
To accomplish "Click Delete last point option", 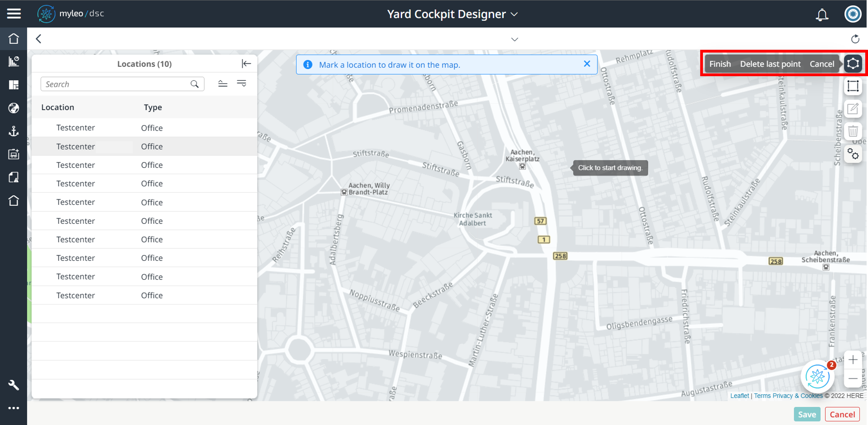I will point(770,64).
